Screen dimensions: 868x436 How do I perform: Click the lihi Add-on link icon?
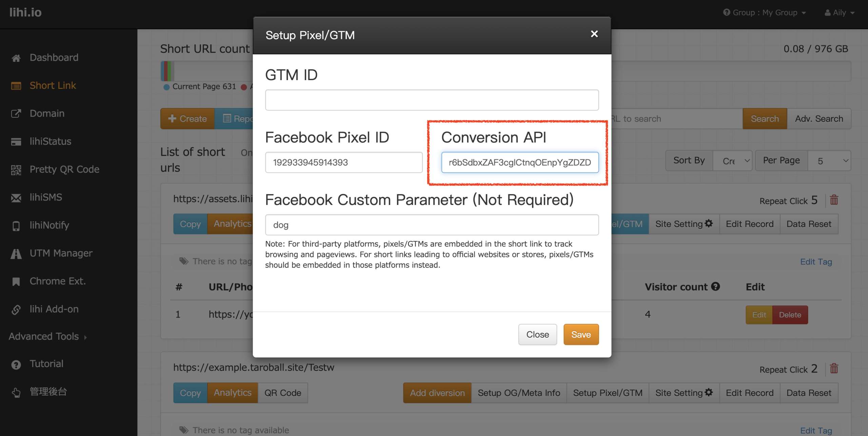[16, 309]
